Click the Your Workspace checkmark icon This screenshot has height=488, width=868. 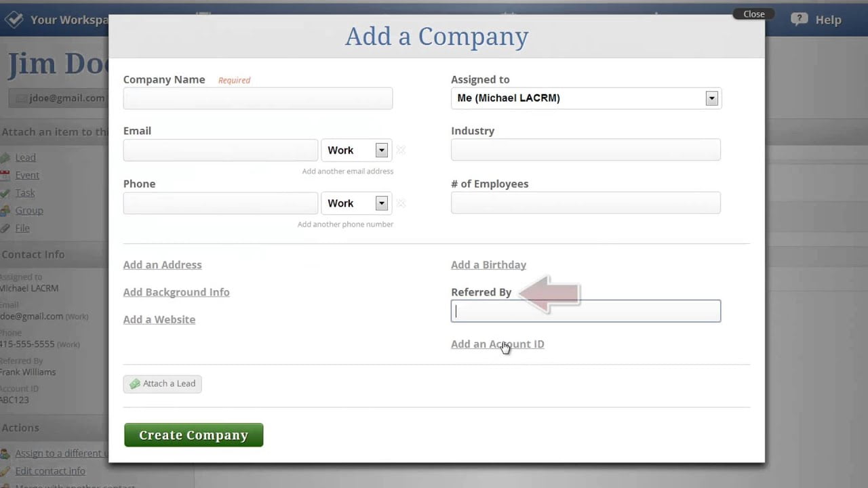tap(14, 20)
